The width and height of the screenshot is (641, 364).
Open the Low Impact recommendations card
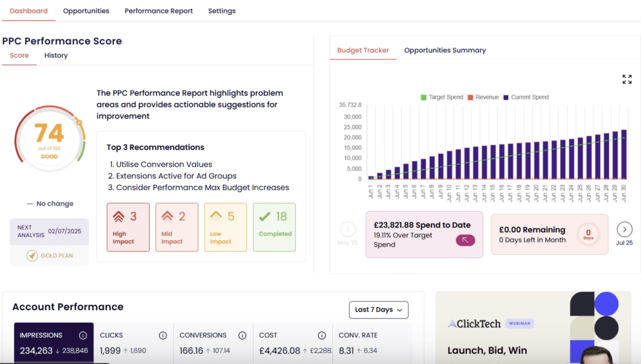click(x=225, y=227)
